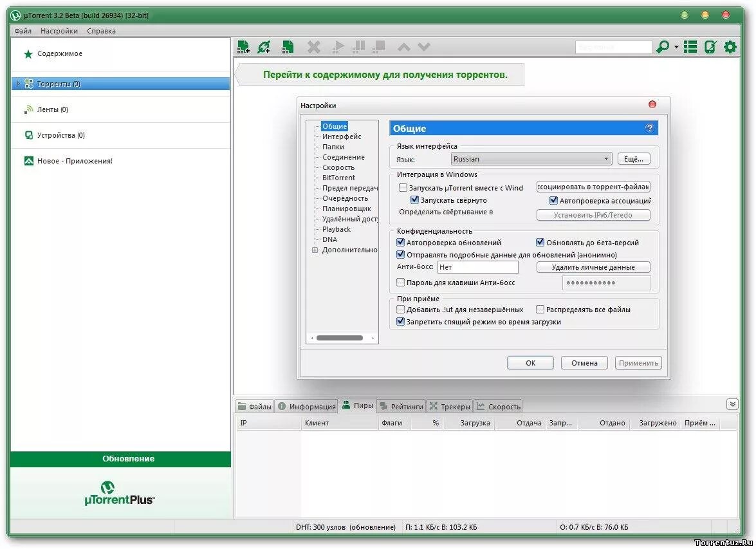Click the Add Torrent toolbar icon
Screen dimensions: 756x549
tap(243, 47)
